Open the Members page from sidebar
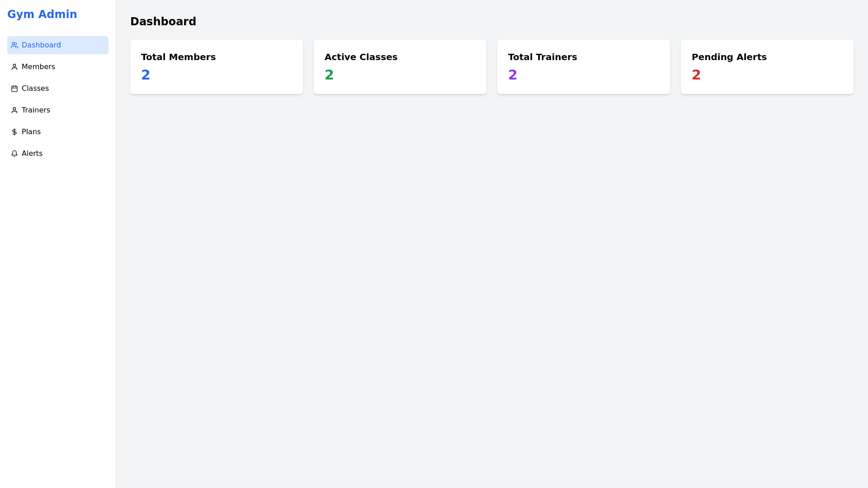The width and height of the screenshot is (868, 488). click(x=38, y=67)
